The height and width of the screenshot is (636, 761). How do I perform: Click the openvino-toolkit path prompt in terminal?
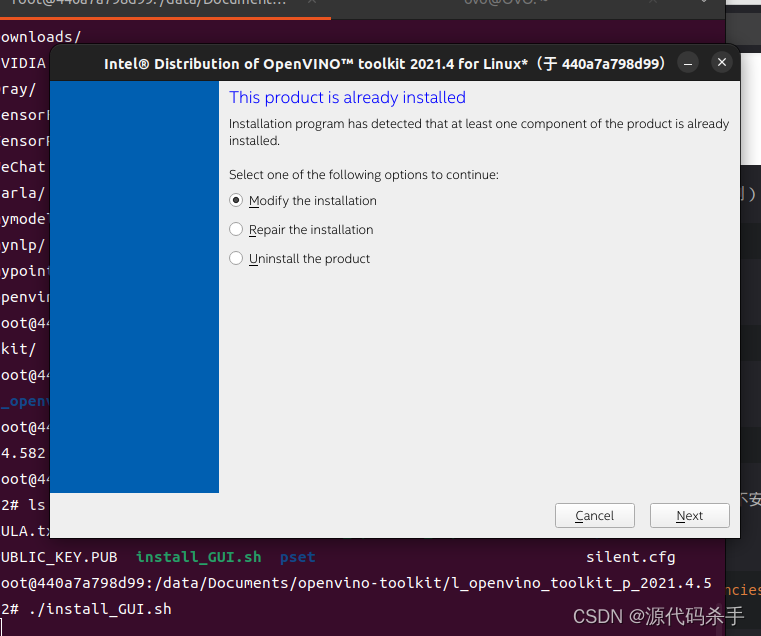pos(356,583)
